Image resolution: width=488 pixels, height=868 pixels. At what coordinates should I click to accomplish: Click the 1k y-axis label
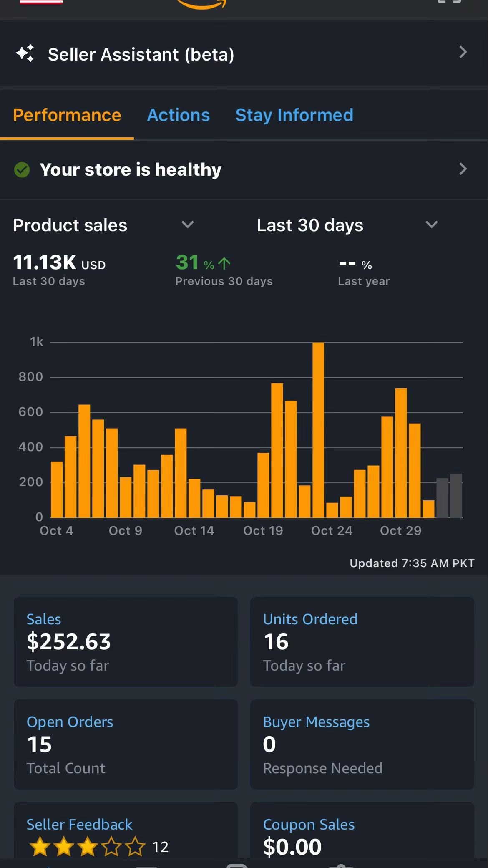coord(37,342)
